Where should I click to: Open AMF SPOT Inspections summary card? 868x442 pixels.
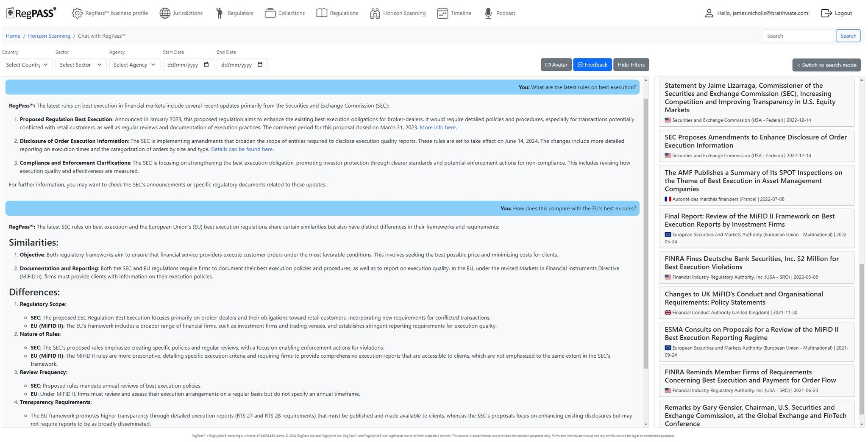757,185
